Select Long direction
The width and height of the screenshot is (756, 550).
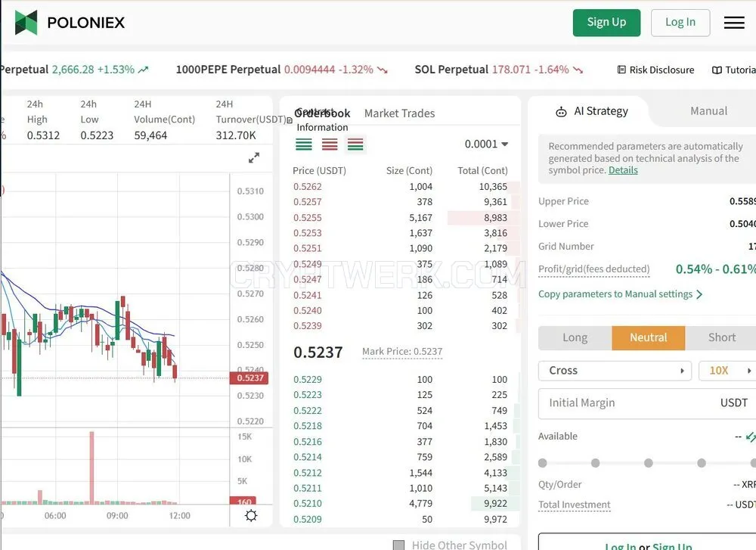(575, 337)
